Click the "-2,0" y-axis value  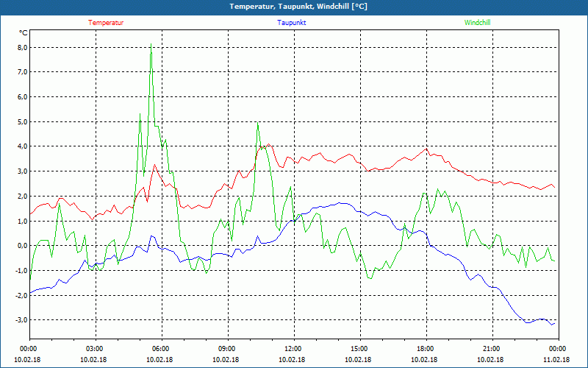point(21,295)
